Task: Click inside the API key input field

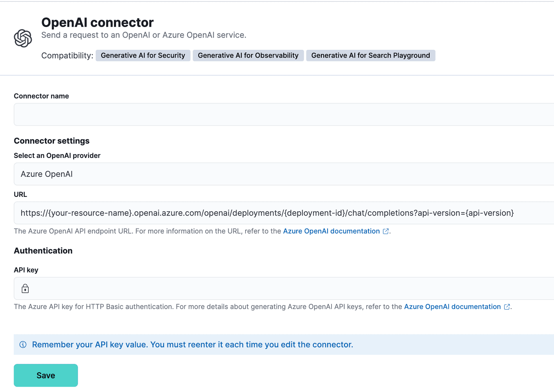Action: (x=275, y=288)
